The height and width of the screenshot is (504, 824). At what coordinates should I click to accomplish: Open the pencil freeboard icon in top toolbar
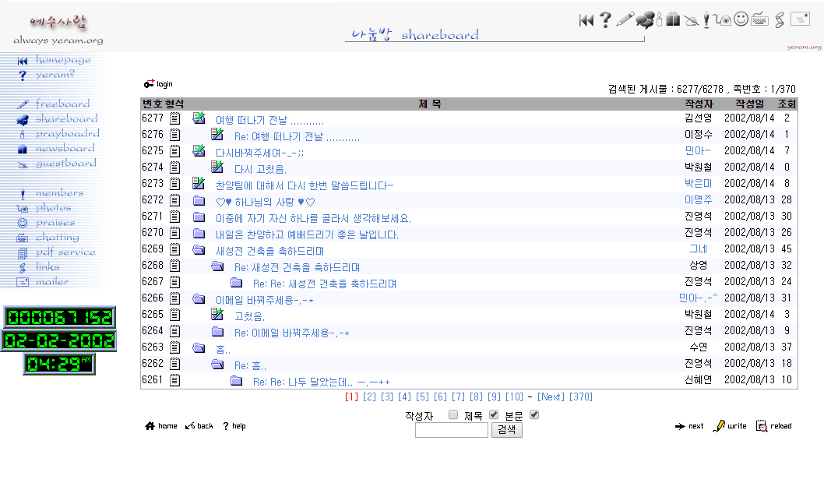point(625,20)
